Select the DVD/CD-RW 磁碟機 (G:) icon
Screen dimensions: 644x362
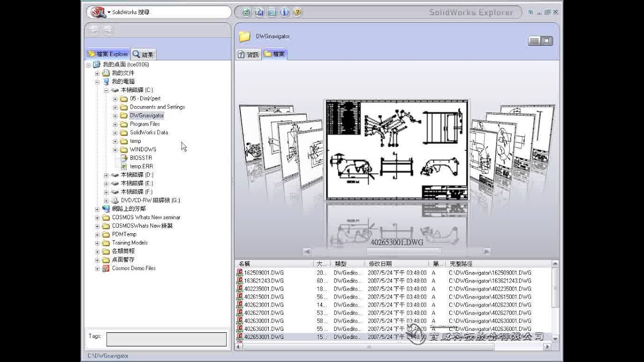pos(115,200)
